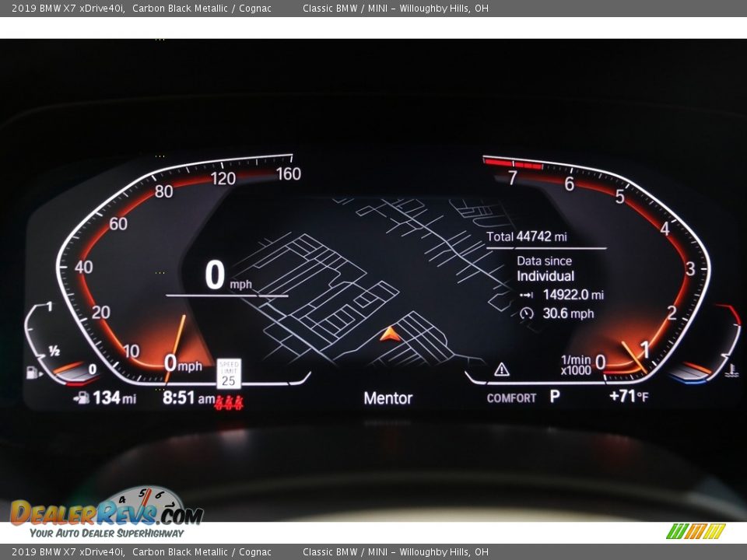Click the BMW M colored stripes logo
Image resolution: width=747 pixels, height=560 pixels.
click(696, 531)
